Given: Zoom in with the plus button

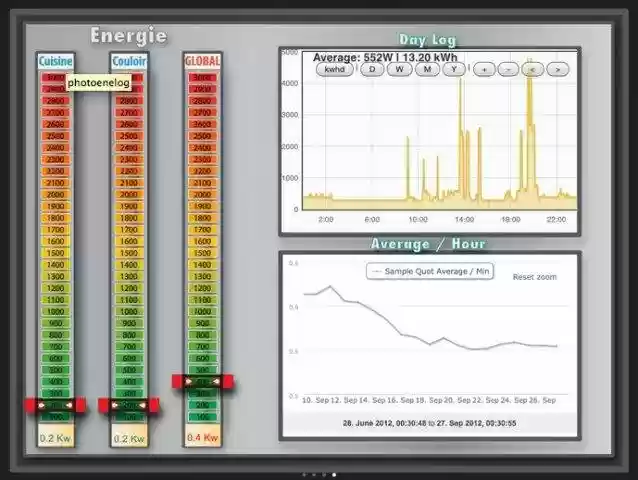Looking at the screenshot, I should (484, 70).
